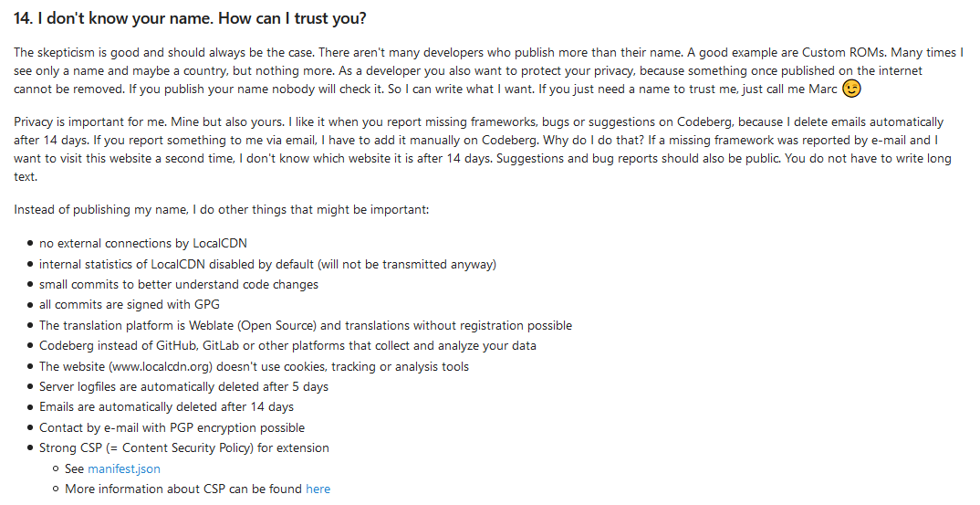This screenshot has width=980, height=505.
Task: Open the manifest.json link
Action: 123,468
